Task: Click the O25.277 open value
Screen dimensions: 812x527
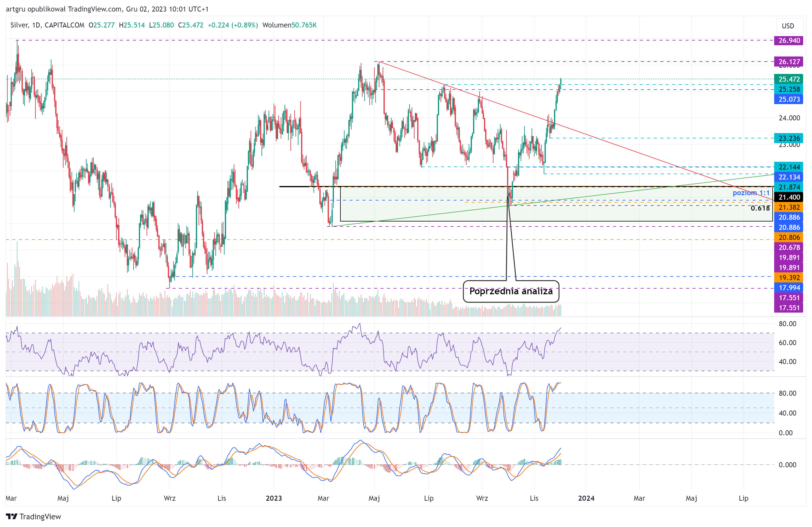Action: pos(102,25)
